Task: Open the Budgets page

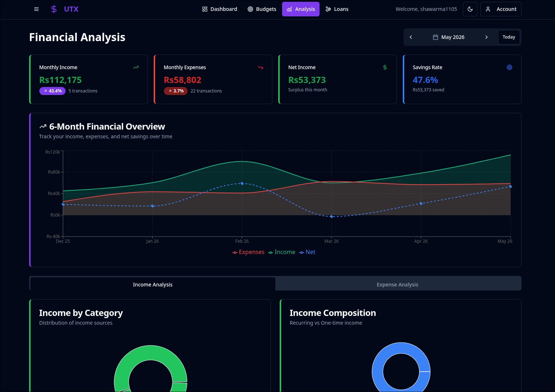Action: [x=262, y=9]
